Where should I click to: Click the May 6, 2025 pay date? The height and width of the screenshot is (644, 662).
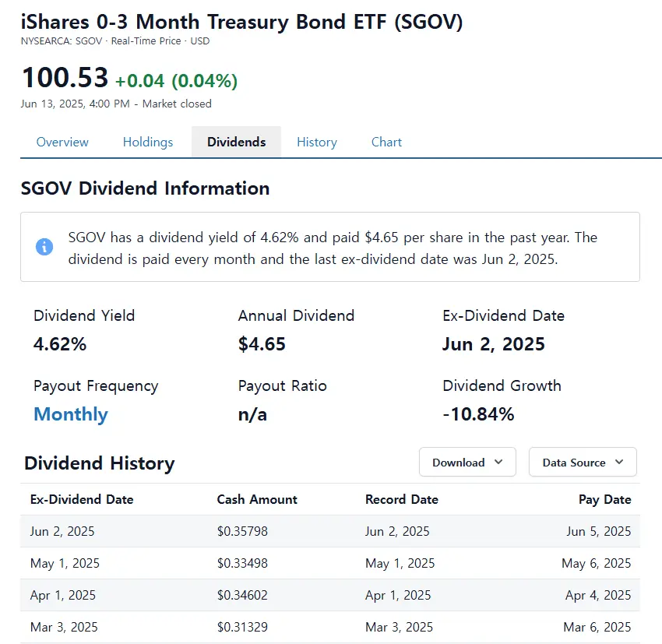pyautogui.click(x=596, y=563)
